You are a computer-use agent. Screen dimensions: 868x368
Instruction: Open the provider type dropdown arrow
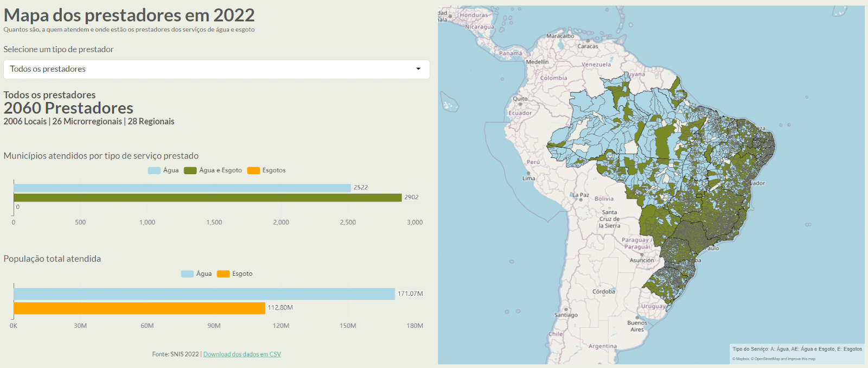point(418,69)
